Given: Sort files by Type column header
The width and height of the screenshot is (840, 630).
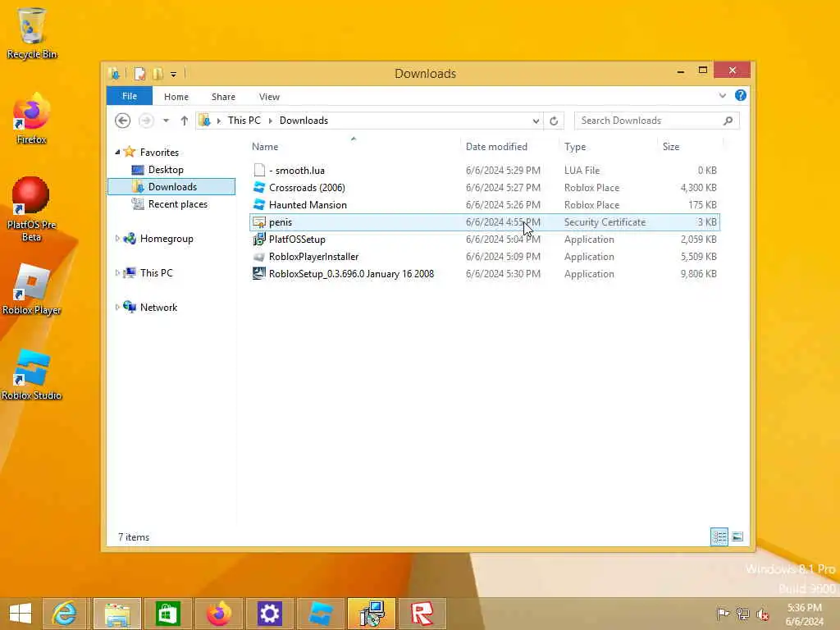Looking at the screenshot, I should coord(608,146).
